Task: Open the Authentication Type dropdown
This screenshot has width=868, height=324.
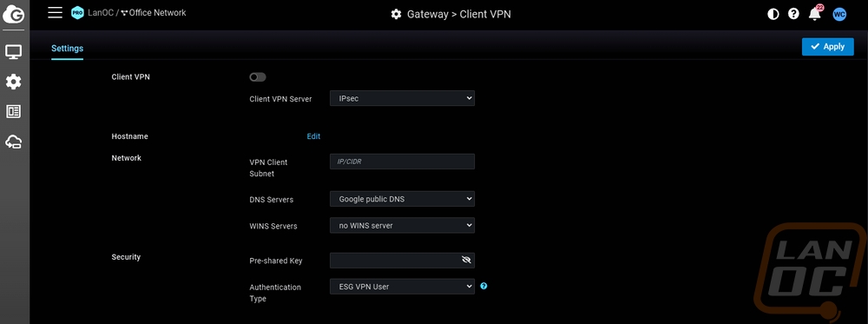Action: coord(402,287)
